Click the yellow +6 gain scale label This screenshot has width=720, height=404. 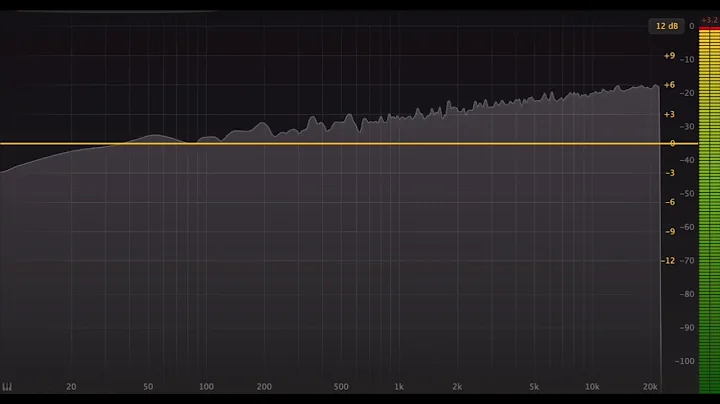[669, 85]
